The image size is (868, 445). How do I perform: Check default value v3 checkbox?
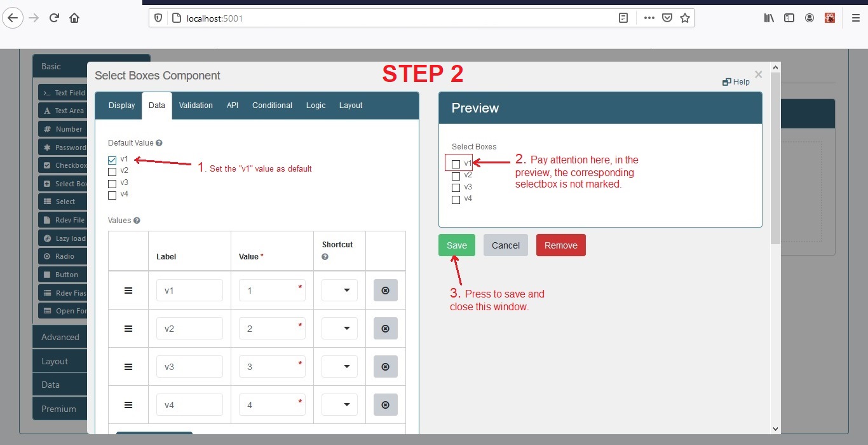pyautogui.click(x=112, y=184)
